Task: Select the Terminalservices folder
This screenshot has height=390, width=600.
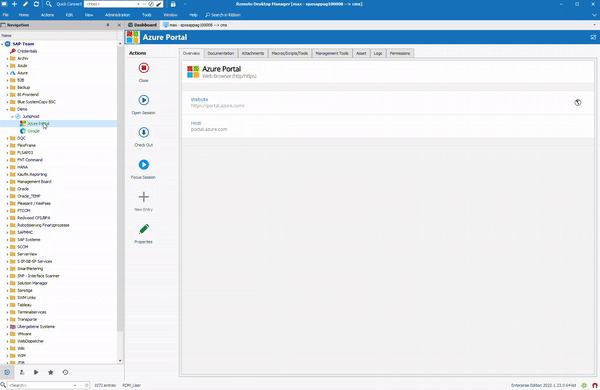Action: [32, 312]
